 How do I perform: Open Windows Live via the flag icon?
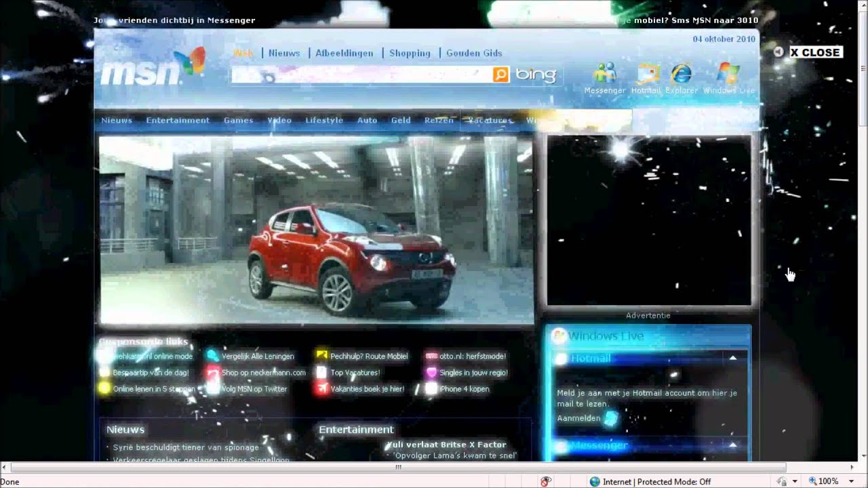tap(728, 73)
